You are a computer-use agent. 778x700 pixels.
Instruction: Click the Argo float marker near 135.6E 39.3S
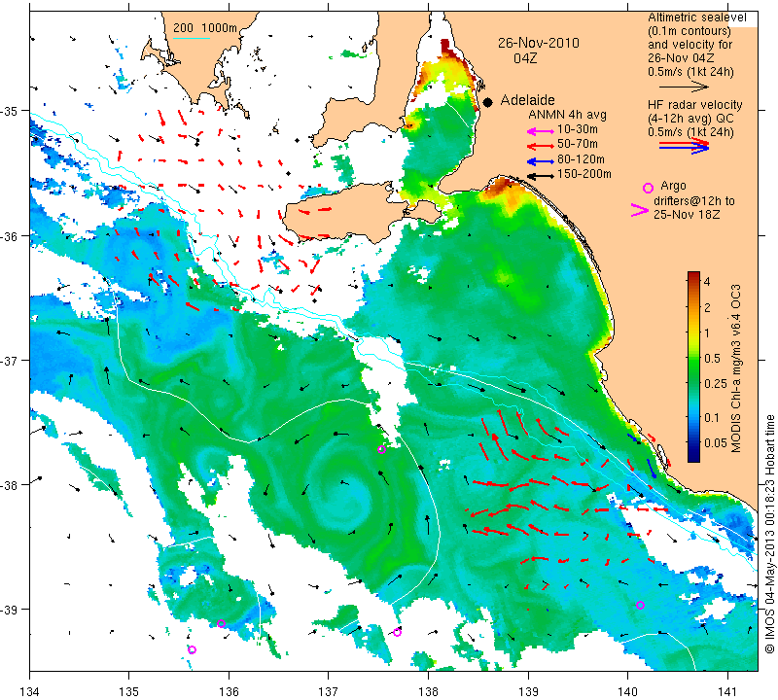point(192,649)
